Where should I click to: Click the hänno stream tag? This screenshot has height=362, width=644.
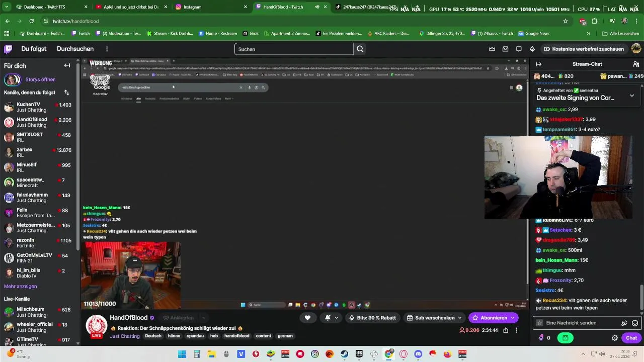click(x=174, y=336)
